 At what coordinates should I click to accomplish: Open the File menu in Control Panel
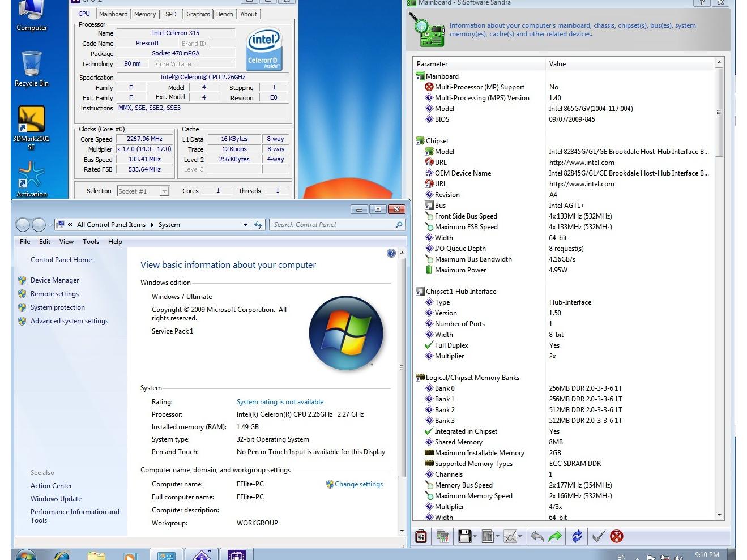pos(25,242)
